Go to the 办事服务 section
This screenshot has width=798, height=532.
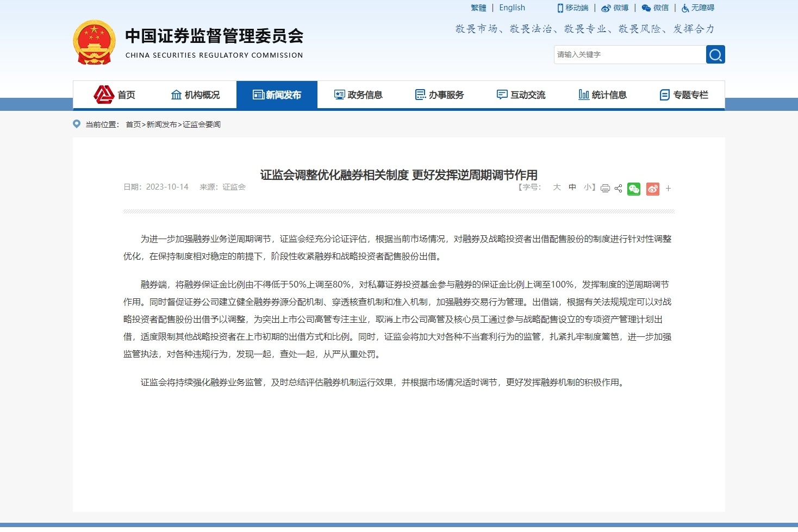tap(439, 95)
